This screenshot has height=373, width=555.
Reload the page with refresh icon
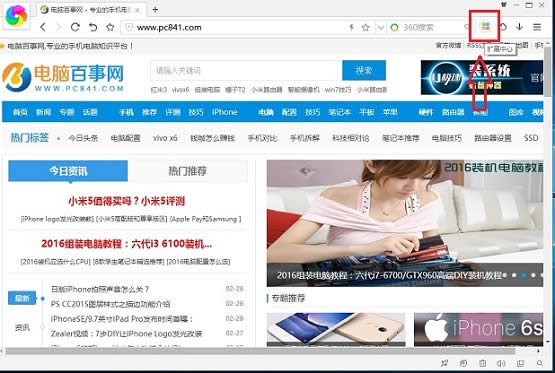(75, 27)
